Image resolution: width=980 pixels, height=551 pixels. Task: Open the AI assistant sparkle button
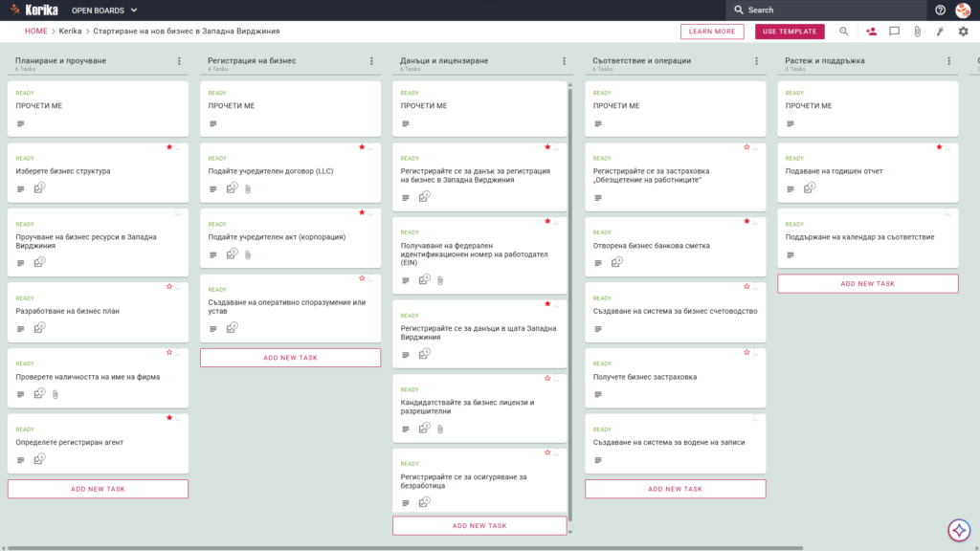pos(959,530)
